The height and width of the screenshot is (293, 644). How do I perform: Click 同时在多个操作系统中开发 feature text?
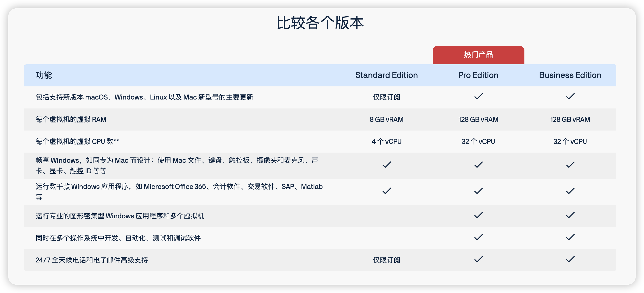[118, 238]
